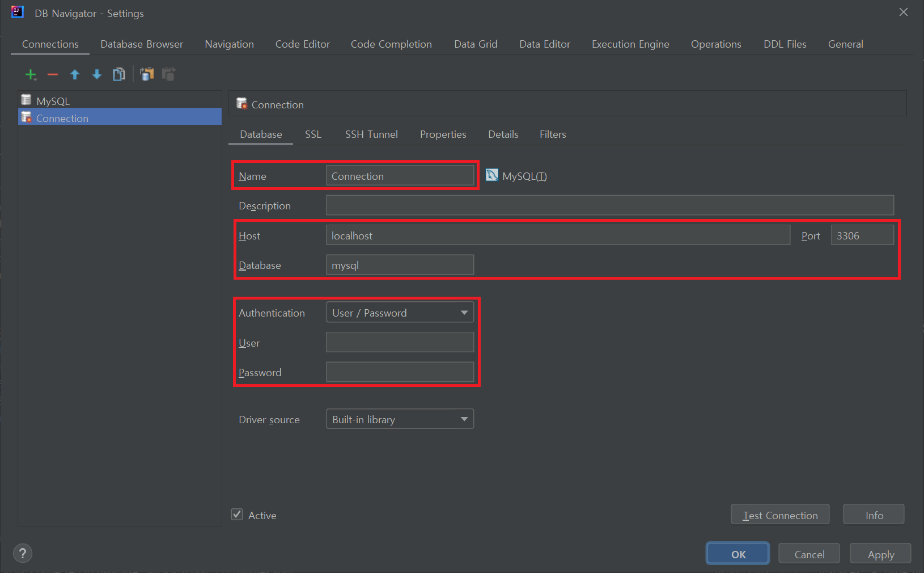Add a new connection with plus icon

31,74
